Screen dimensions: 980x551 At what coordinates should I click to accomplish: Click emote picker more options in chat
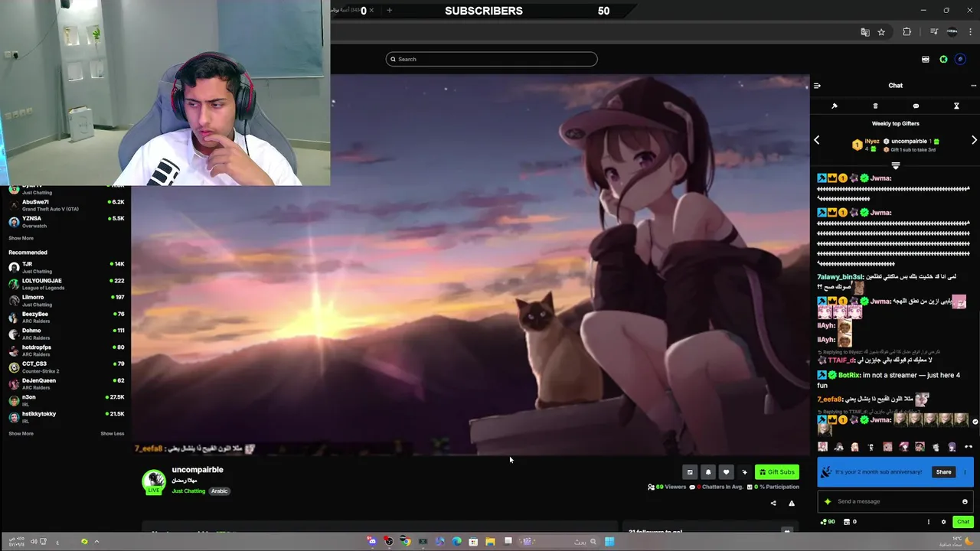pos(969,447)
